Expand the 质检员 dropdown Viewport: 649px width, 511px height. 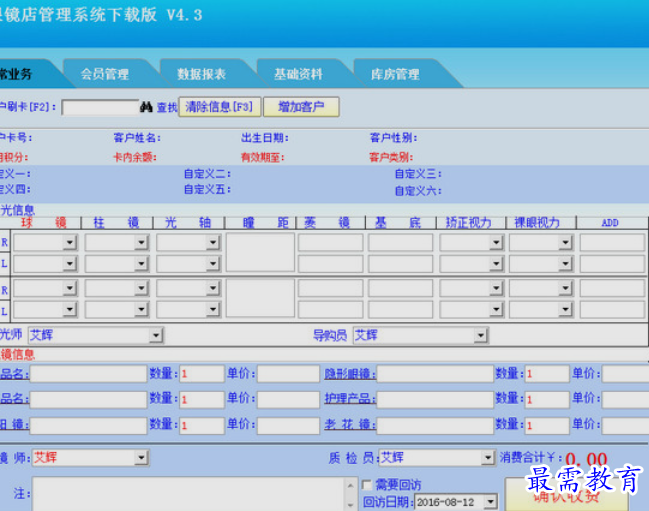[x=488, y=458]
